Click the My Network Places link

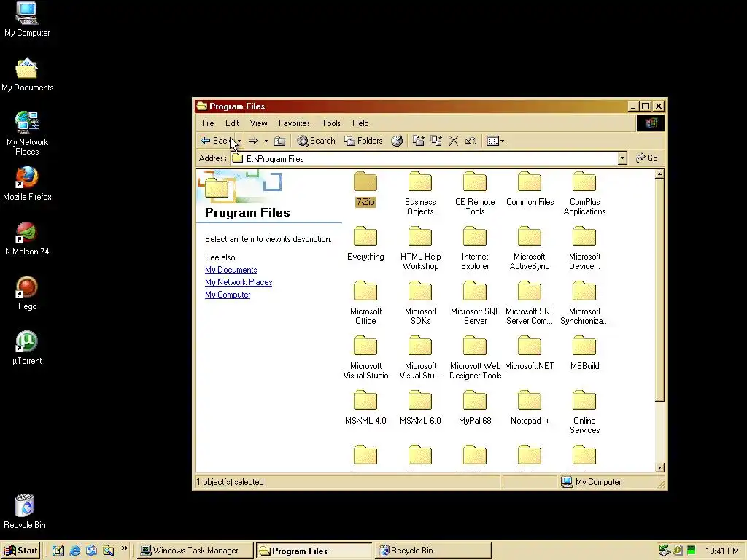tap(239, 282)
